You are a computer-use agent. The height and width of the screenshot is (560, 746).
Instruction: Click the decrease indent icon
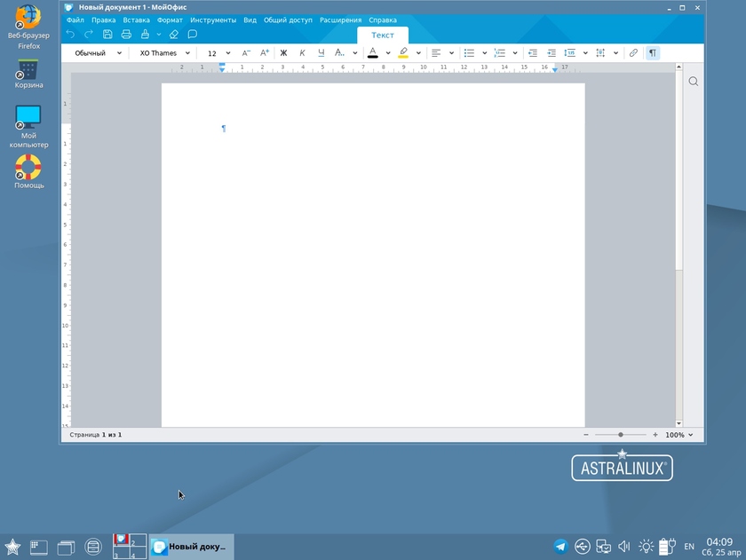[x=532, y=53]
